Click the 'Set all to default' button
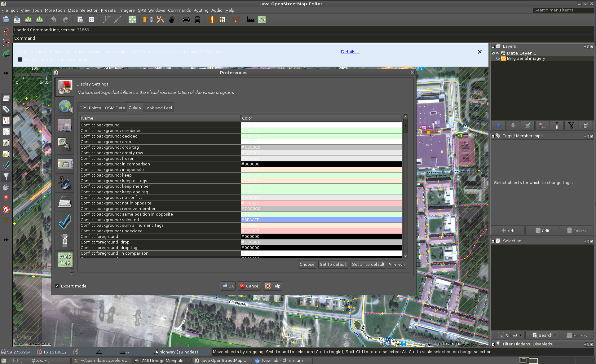The height and width of the screenshot is (364, 596). [x=368, y=264]
